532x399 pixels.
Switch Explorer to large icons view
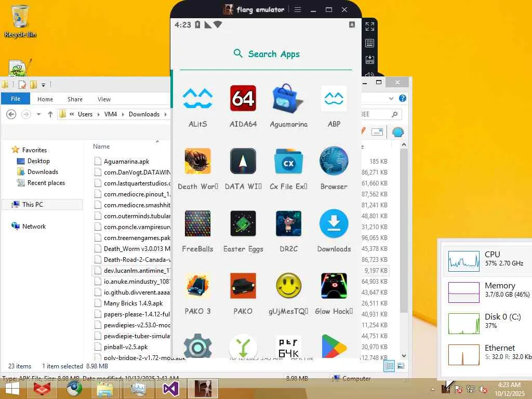[401, 366]
